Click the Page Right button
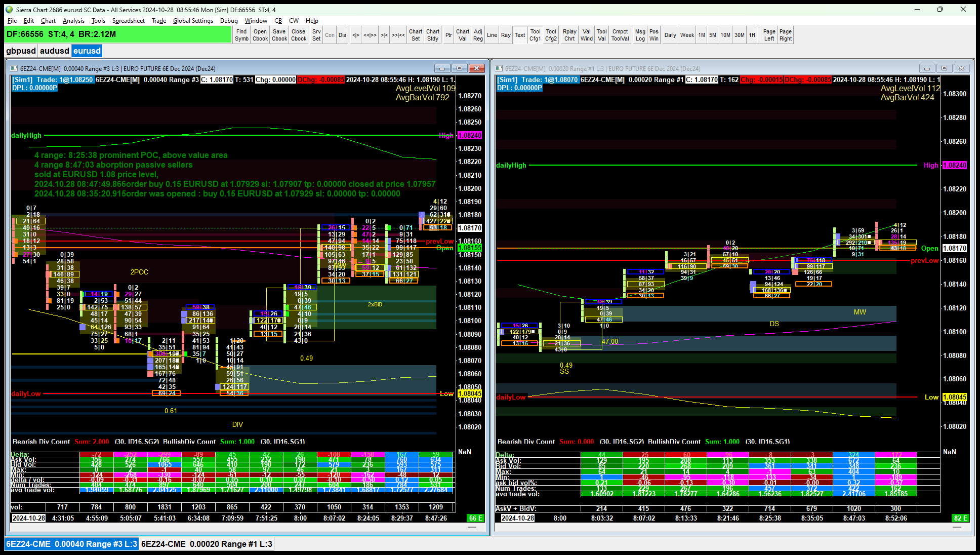Image resolution: width=980 pixels, height=555 pixels. click(x=786, y=35)
